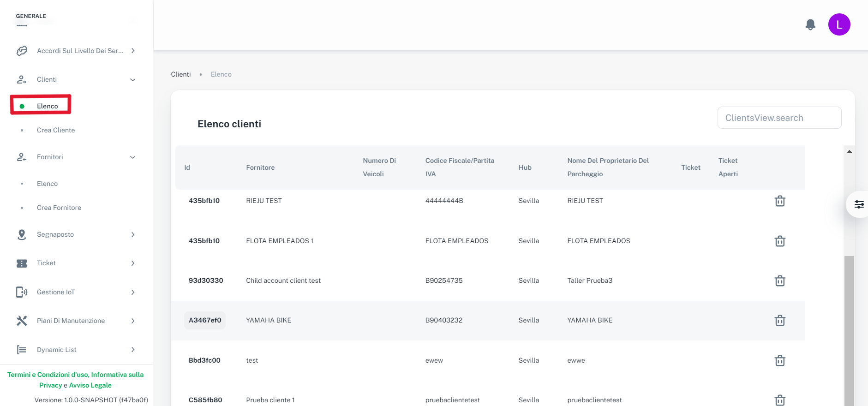868x406 pixels.
Task: Delete the Child account client test row
Action: 779,281
